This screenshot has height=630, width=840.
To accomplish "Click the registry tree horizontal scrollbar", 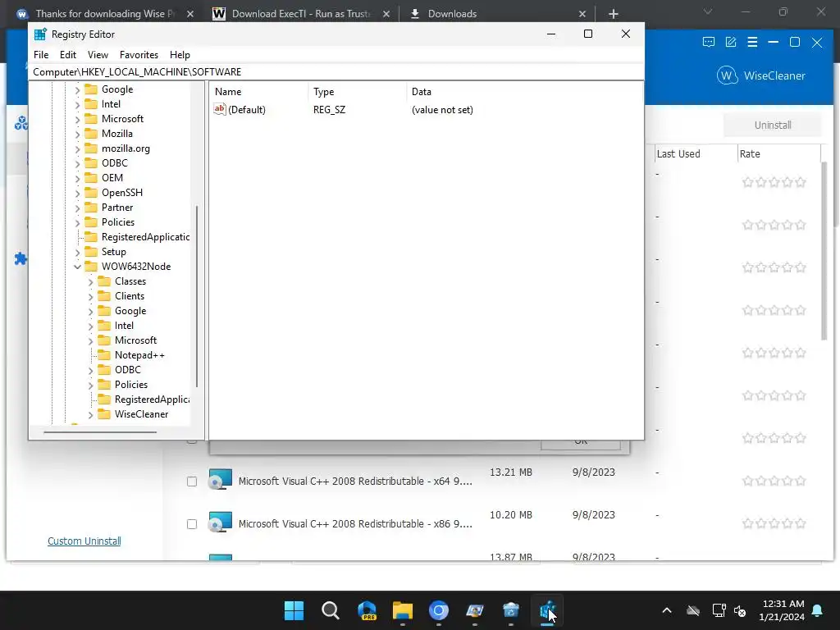I will tap(100, 431).
